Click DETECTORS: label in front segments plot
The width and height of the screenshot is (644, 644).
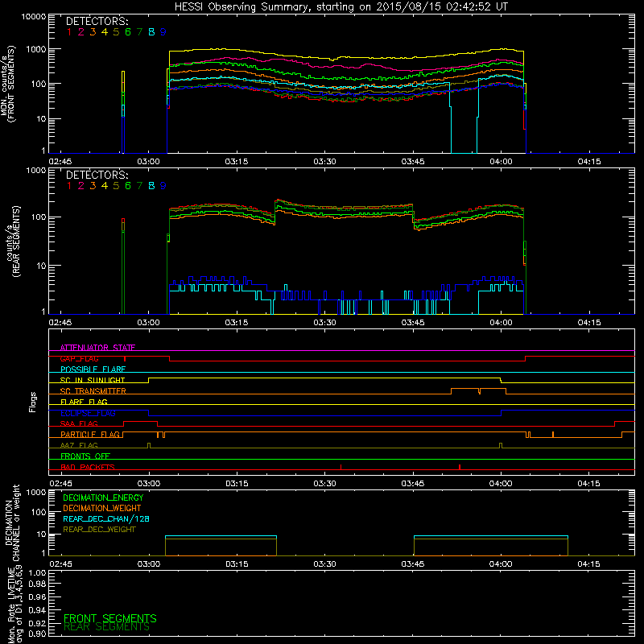[97, 21]
